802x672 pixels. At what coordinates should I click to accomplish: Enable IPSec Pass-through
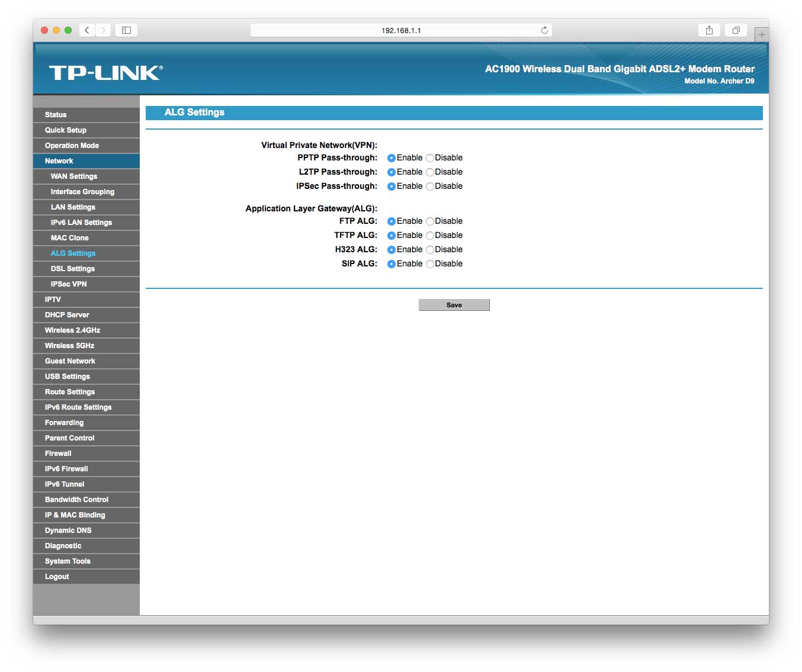tap(392, 187)
